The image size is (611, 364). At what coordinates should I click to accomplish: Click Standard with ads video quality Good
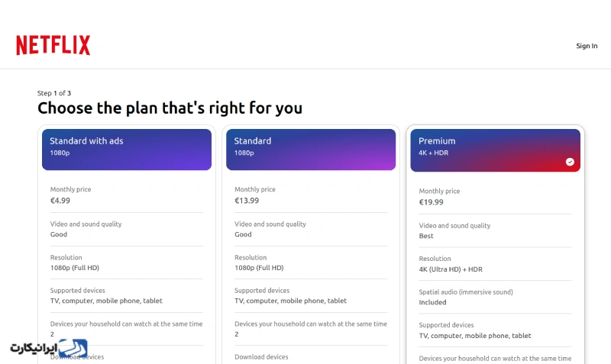click(59, 234)
